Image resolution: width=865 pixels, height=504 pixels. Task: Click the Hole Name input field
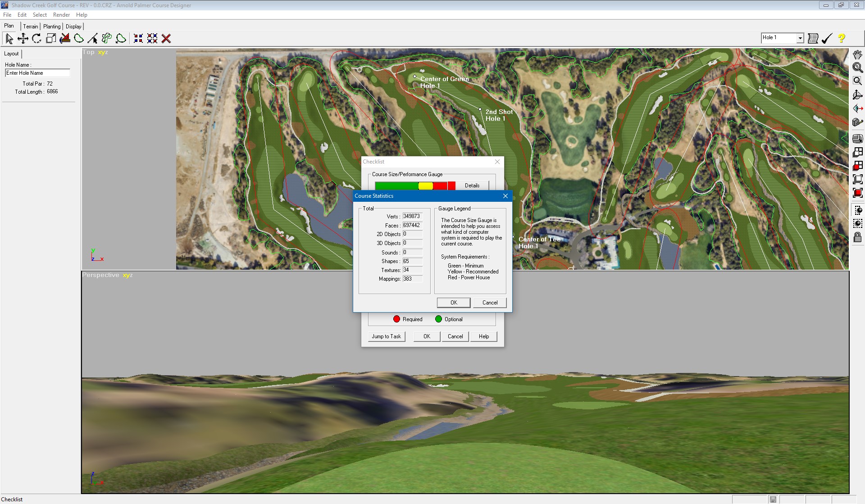[x=37, y=73]
